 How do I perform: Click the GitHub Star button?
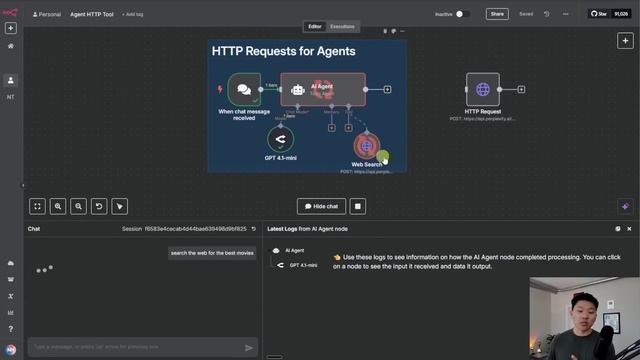coord(599,14)
